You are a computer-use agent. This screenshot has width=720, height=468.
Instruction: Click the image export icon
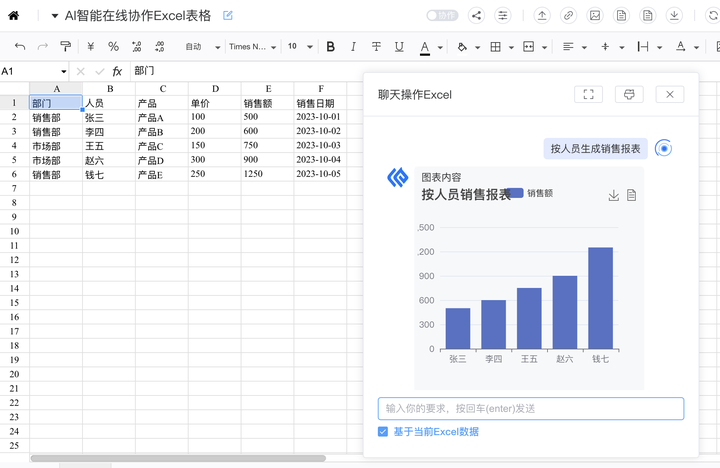(x=595, y=16)
